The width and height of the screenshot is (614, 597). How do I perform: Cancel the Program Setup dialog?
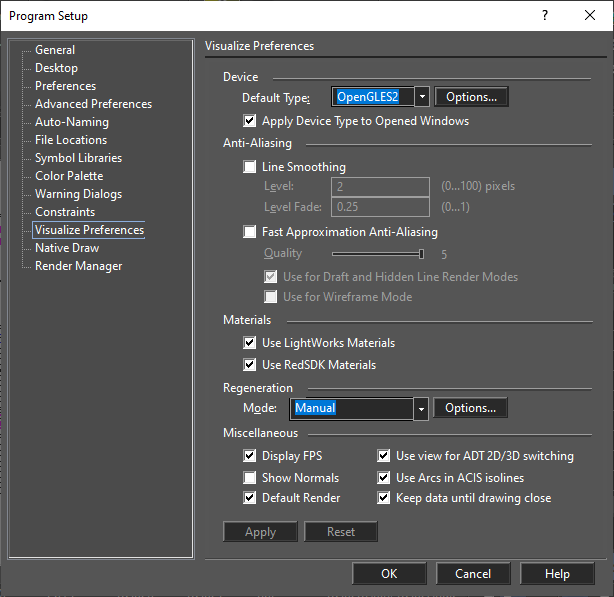[473, 574]
